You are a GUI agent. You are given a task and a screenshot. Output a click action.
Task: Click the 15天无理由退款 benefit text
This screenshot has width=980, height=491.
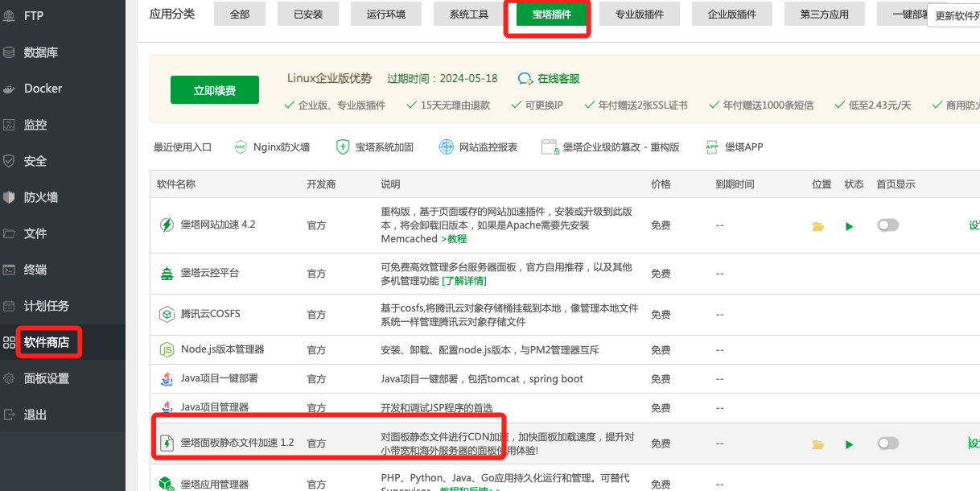455,105
